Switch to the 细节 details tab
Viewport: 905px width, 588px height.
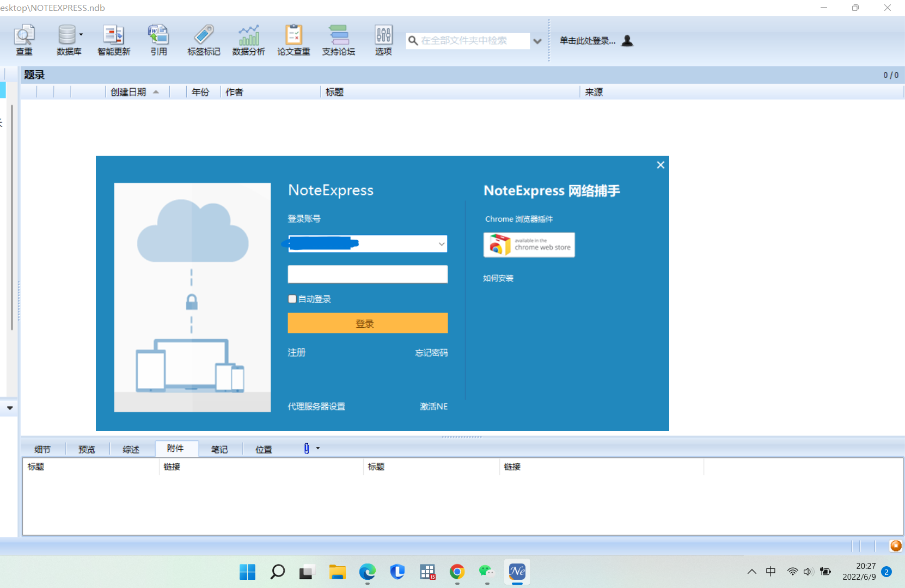click(x=42, y=449)
